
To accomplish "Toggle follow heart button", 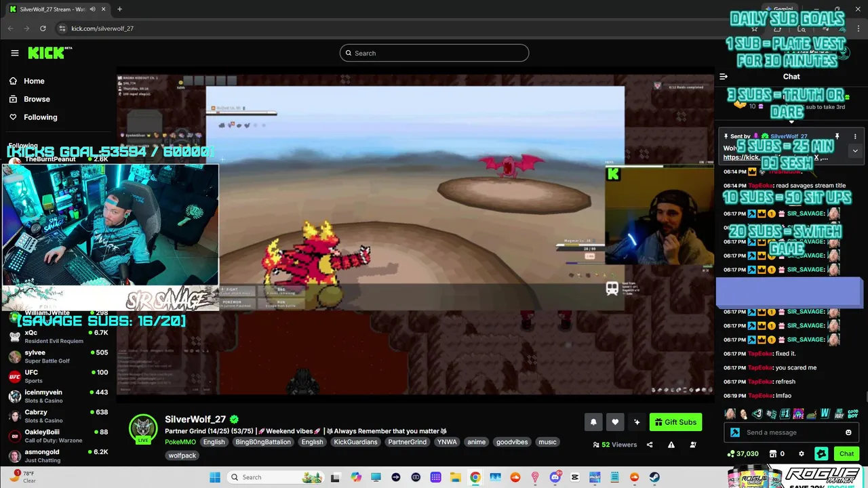I will pyautogui.click(x=615, y=422).
